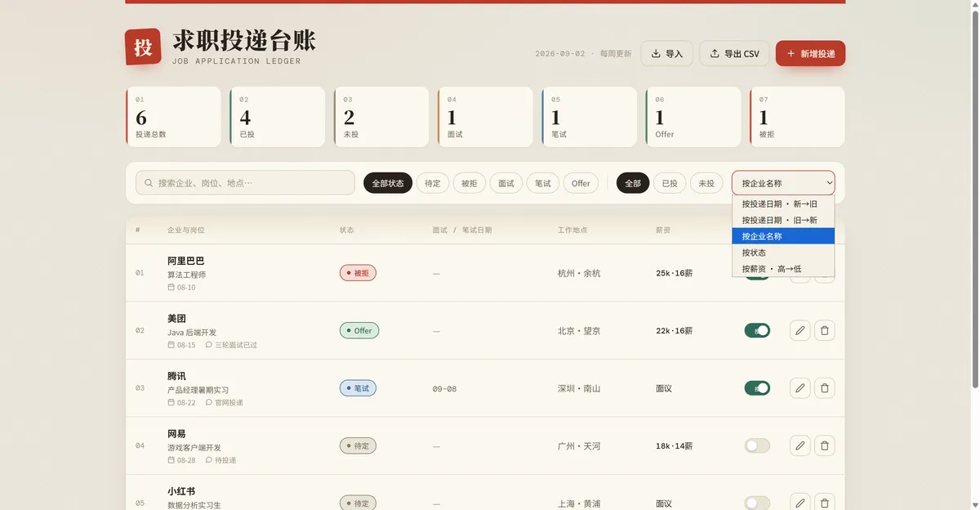980x510 pixels.
Task: Choose 按投递日期 · 新→旧 sort option
Action: [x=783, y=204]
